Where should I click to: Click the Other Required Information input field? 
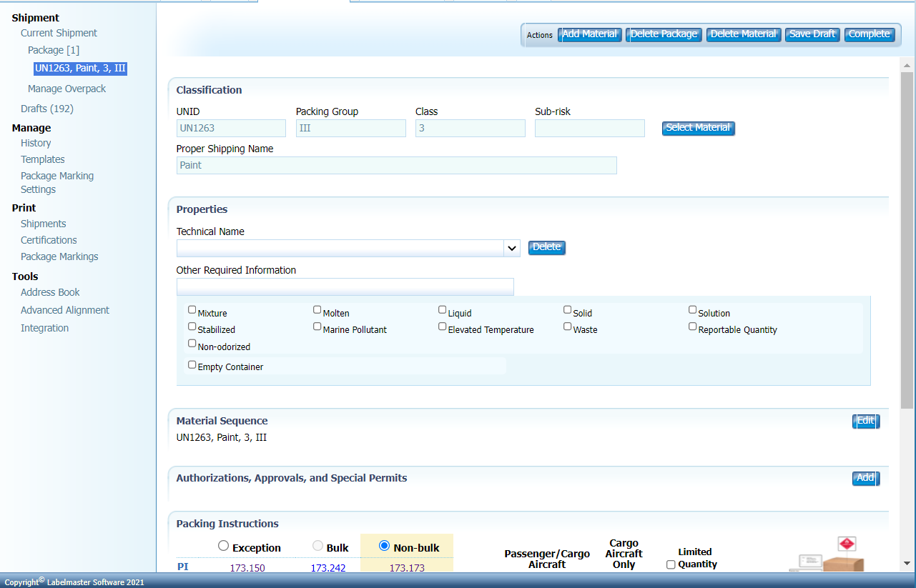pos(345,286)
